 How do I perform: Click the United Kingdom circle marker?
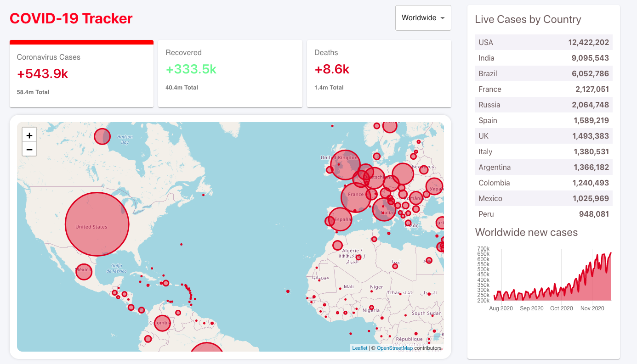coord(345,165)
